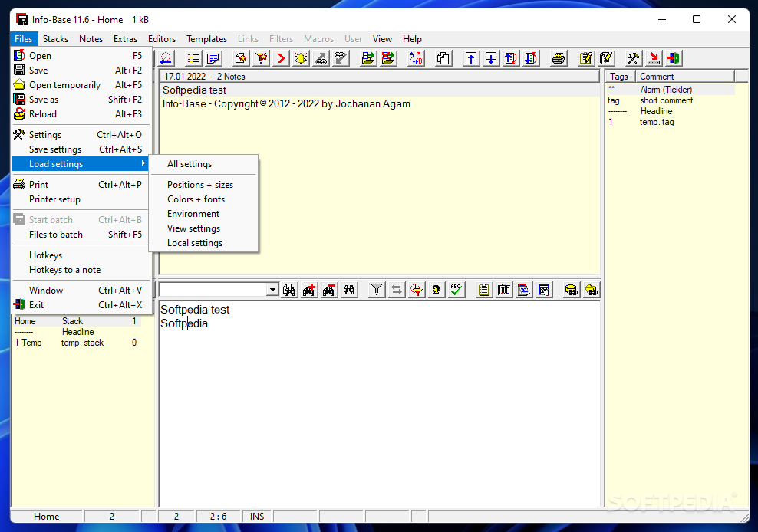Viewport: 758px width, 532px height.
Task: Click the gray funnel filter icon
Action: (377, 290)
